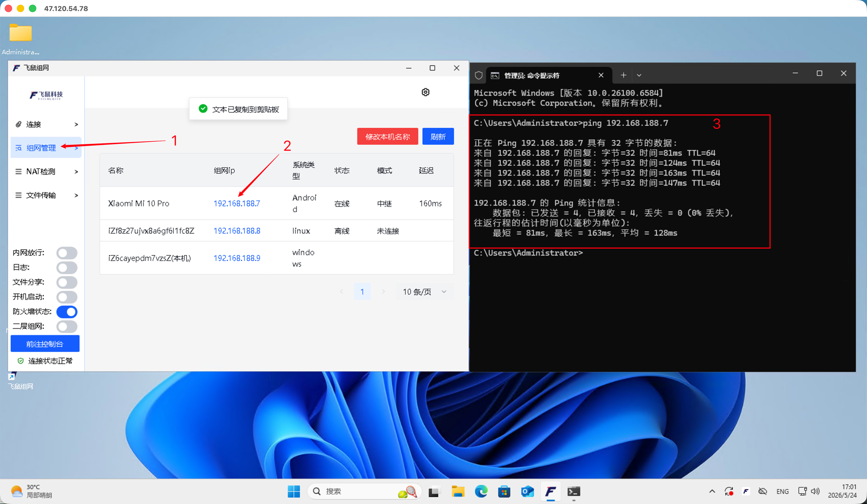Turn off the 防火墙状态 switch
The height and width of the screenshot is (504, 867).
(67, 312)
